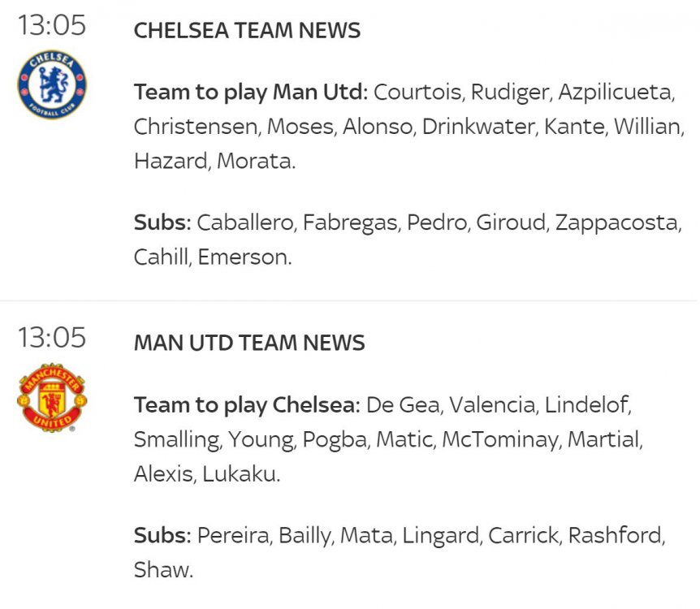Click the name Courtois in Chelsea lineup

[417, 93]
